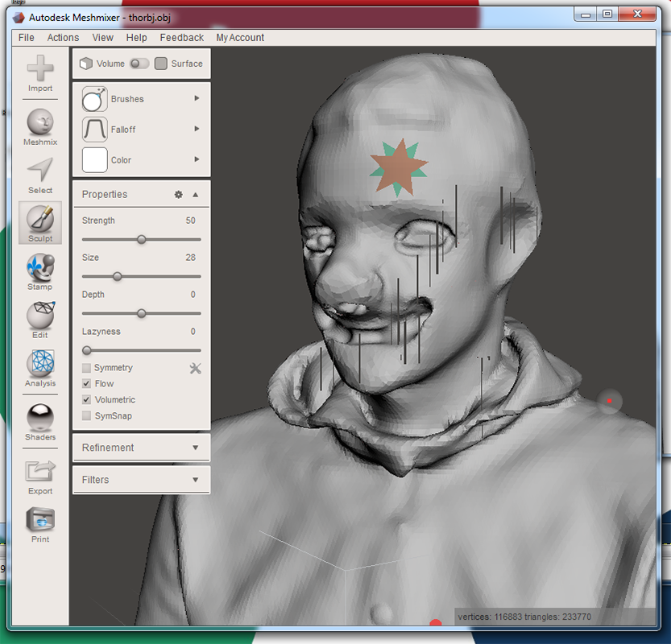Viewport: 671px width, 644px height.
Task: Click the Lazyness slider handle
Action: click(x=87, y=351)
